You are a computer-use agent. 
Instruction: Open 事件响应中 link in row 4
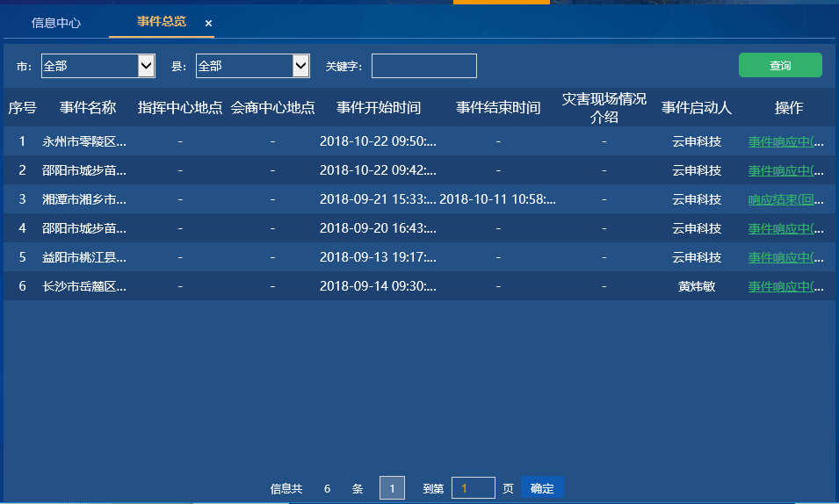[785, 228]
